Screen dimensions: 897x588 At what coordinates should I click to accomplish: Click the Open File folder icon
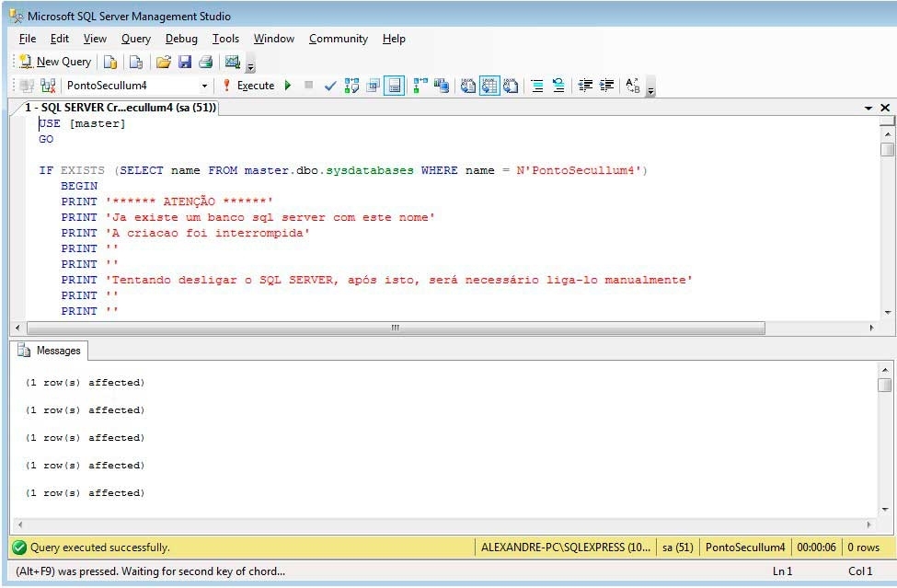(x=163, y=62)
